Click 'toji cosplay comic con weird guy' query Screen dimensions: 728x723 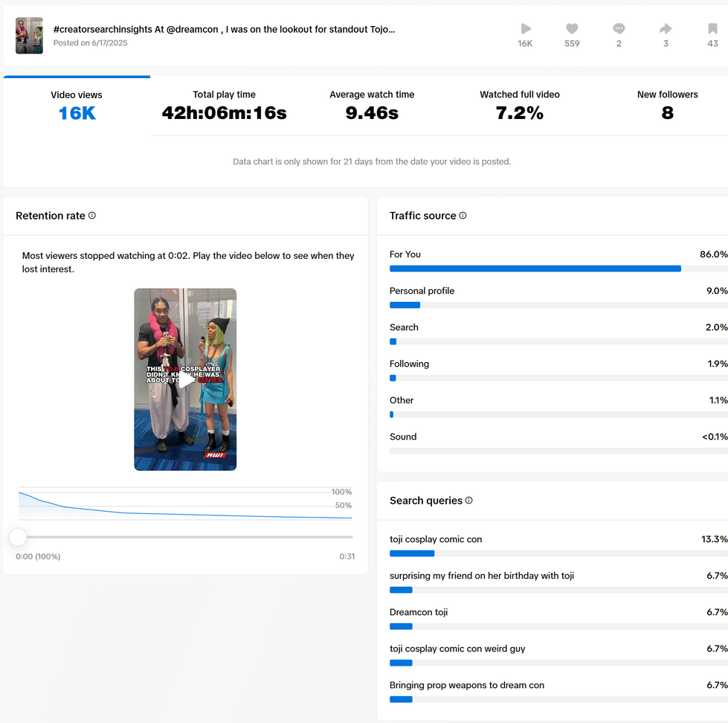coord(457,649)
